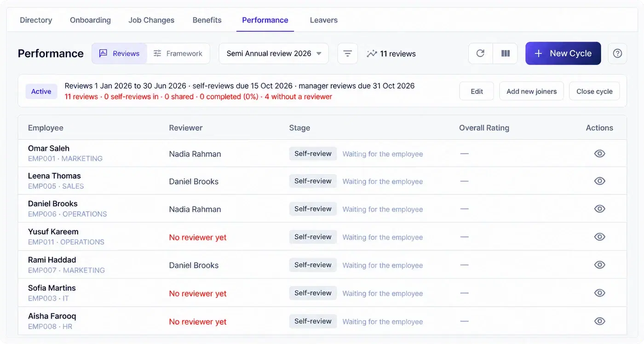View Yusuf Kareem's review with eye icon

coord(599,237)
